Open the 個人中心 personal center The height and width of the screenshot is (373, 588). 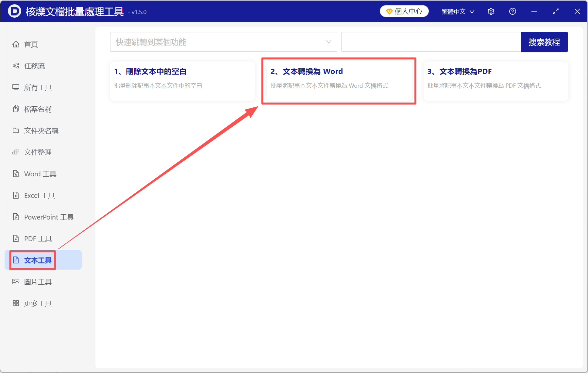click(x=404, y=11)
